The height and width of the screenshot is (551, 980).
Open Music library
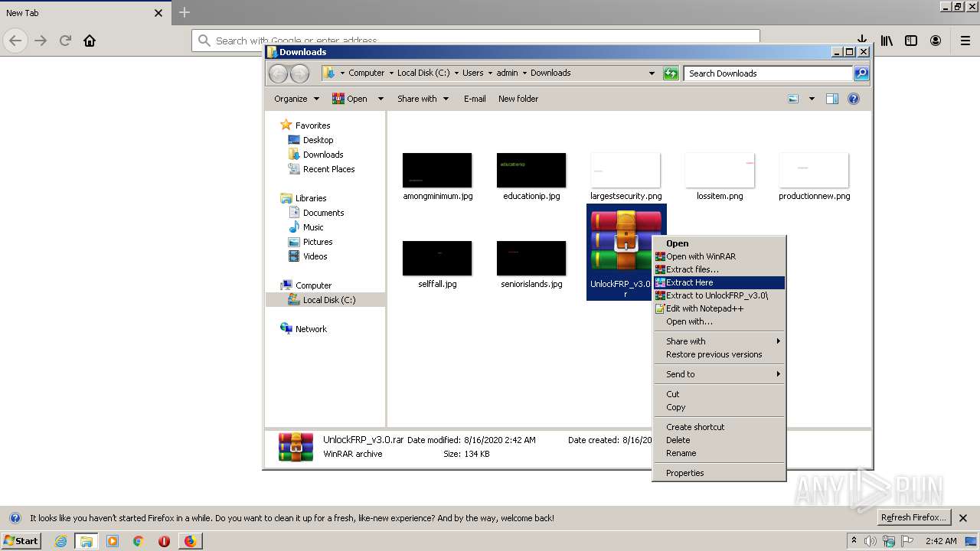(x=313, y=227)
